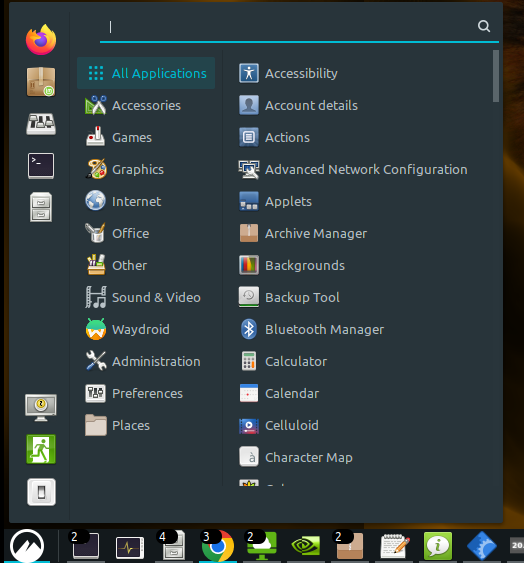The image size is (524, 564).
Task: Launch Archive Manager
Action: (x=361, y=233)
